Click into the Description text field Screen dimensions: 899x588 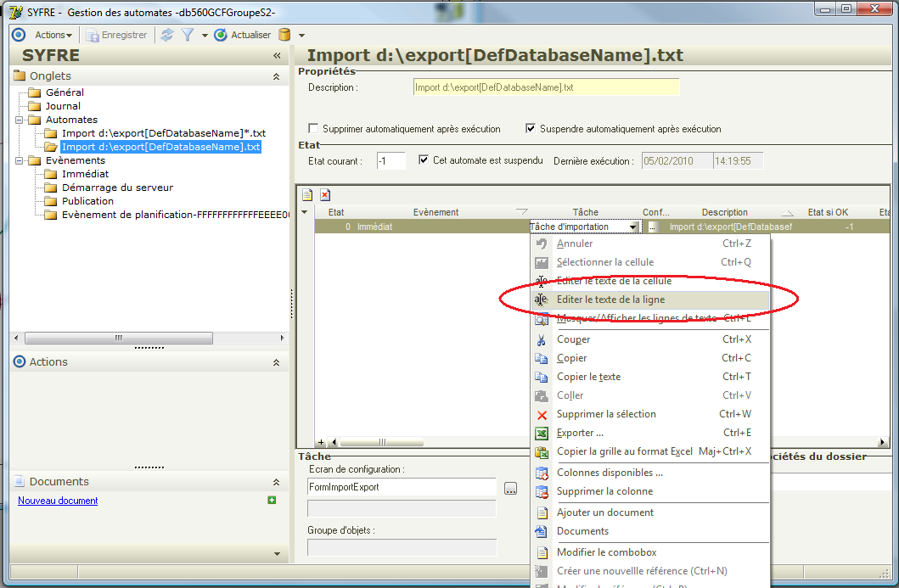click(x=546, y=87)
